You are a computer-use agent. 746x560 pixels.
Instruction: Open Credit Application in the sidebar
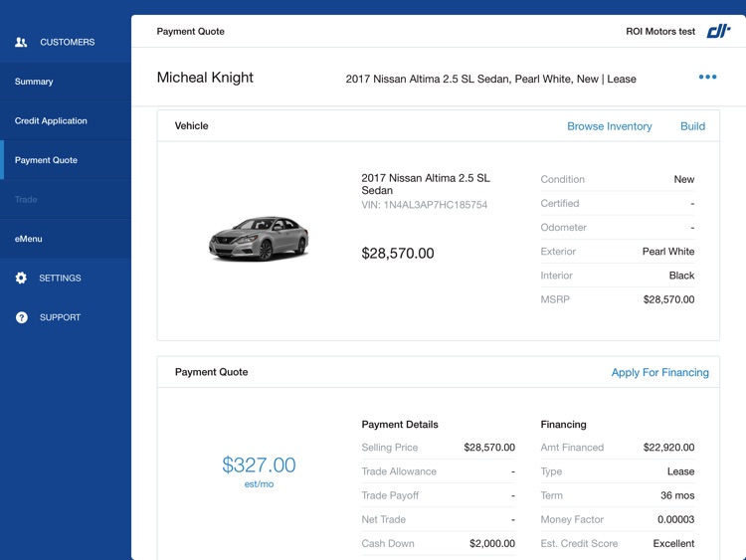point(51,121)
